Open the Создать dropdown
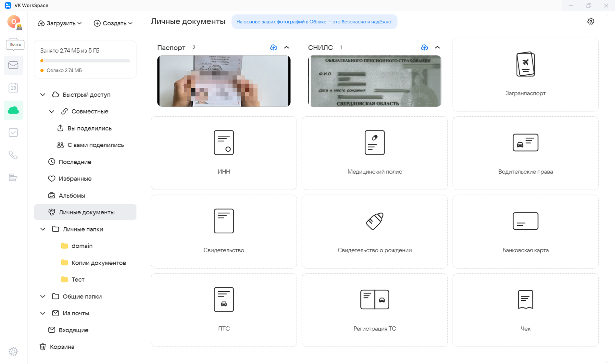This screenshot has height=364, width=615. tap(113, 23)
